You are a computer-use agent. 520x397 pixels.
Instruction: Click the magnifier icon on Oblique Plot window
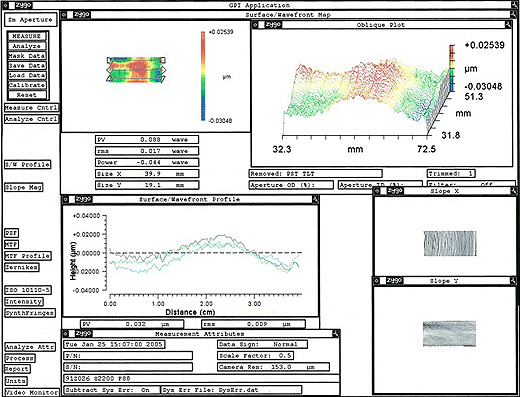tap(507, 25)
